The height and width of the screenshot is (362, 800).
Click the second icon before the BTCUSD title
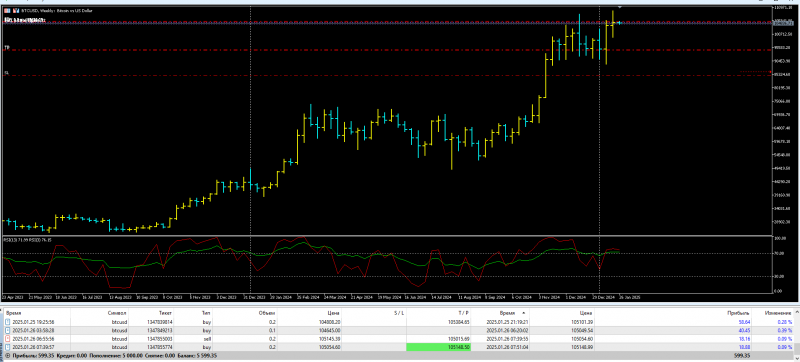(x=16, y=10)
